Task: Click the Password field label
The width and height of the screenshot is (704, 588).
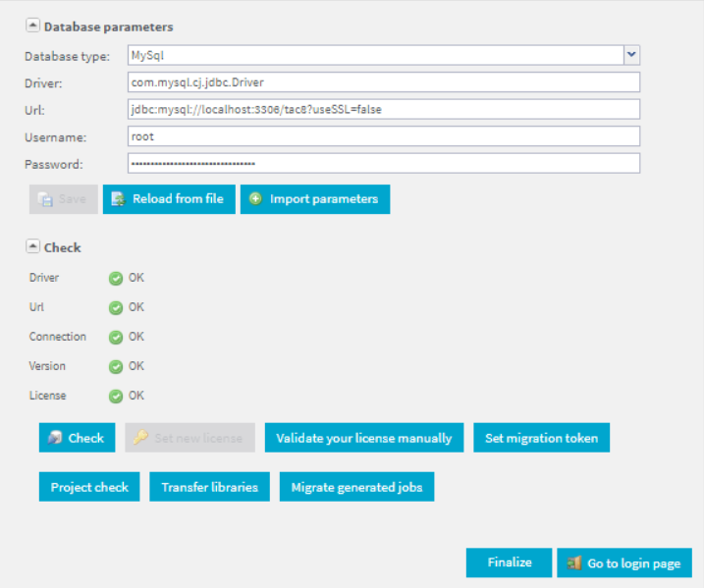Action: pos(54,164)
